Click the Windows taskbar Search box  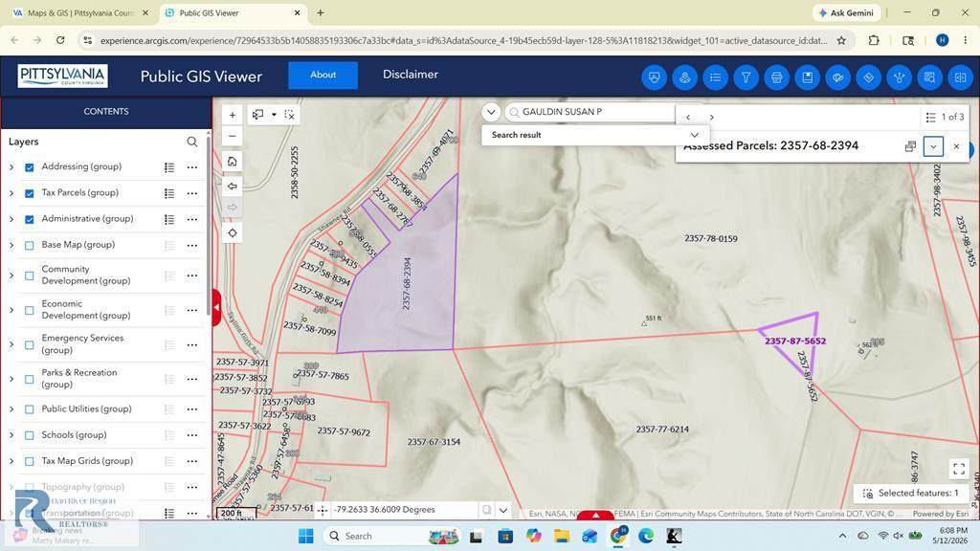(x=392, y=536)
